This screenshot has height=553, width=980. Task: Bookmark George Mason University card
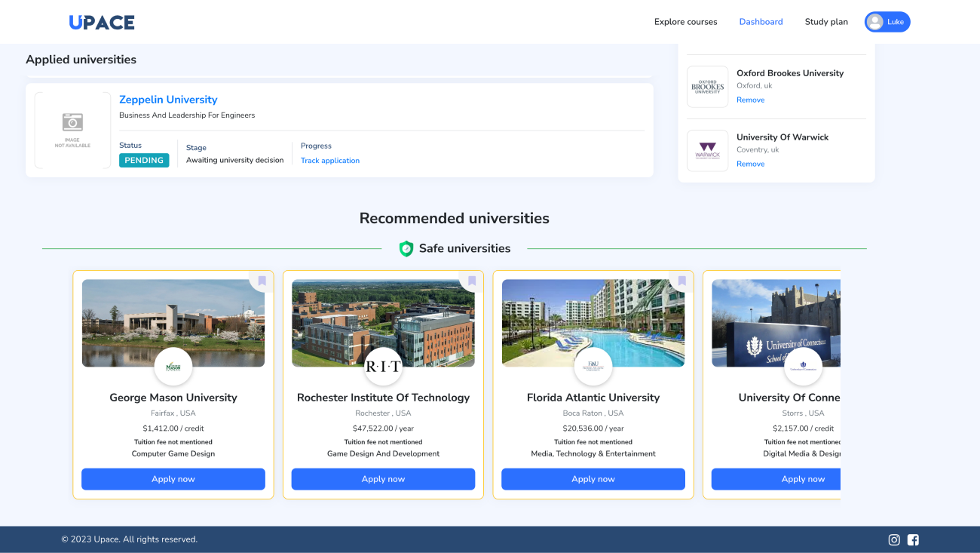click(x=262, y=281)
